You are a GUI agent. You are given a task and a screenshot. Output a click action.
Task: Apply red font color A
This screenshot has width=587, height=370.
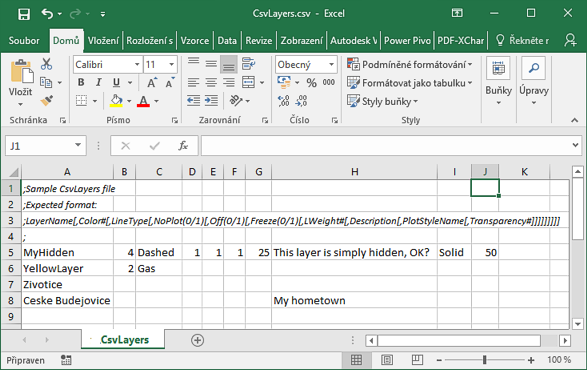143,100
